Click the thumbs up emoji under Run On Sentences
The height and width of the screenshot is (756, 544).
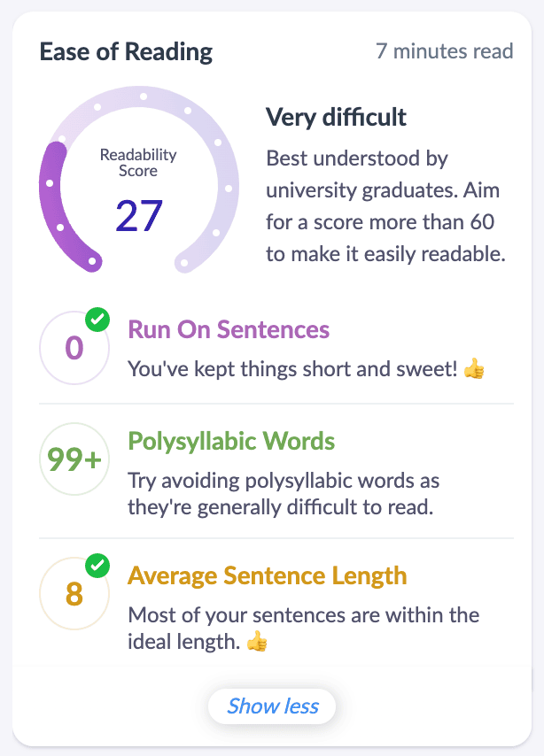(473, 369)
